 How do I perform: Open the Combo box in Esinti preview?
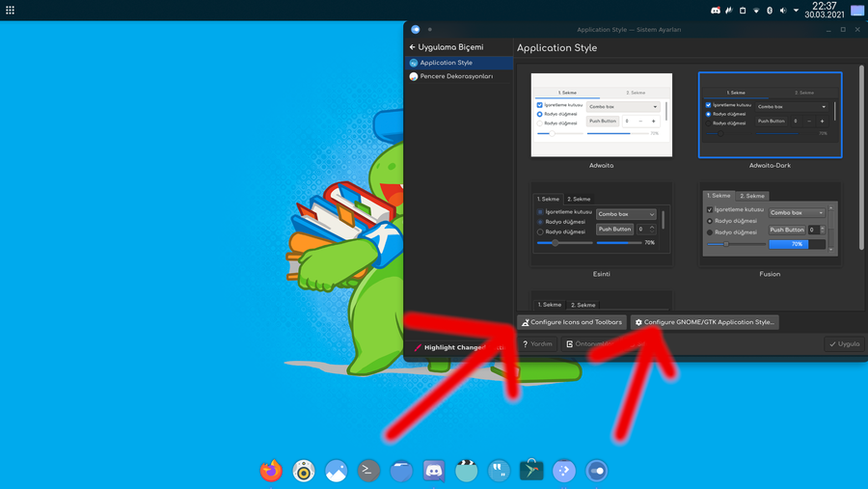click(626, 214)
